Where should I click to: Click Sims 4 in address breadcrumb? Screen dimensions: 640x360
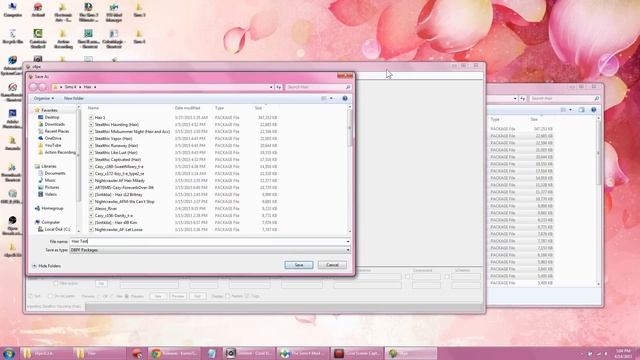[70, 87]
